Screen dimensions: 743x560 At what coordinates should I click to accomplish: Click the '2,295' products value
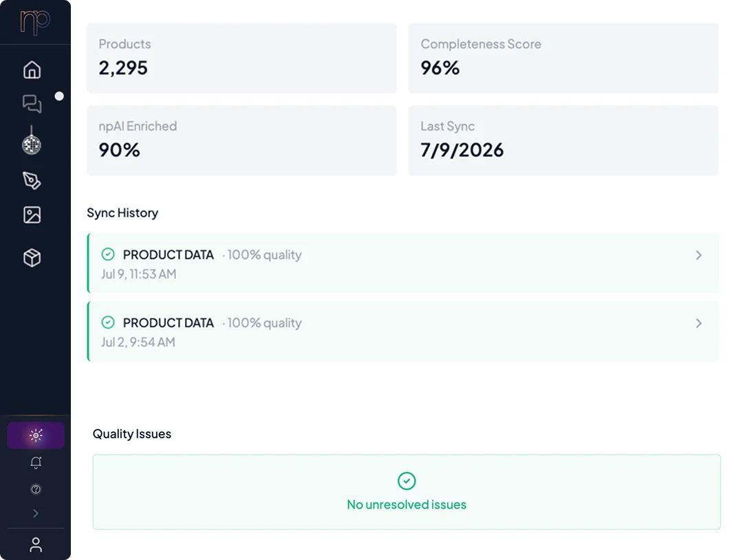(123, 67)
